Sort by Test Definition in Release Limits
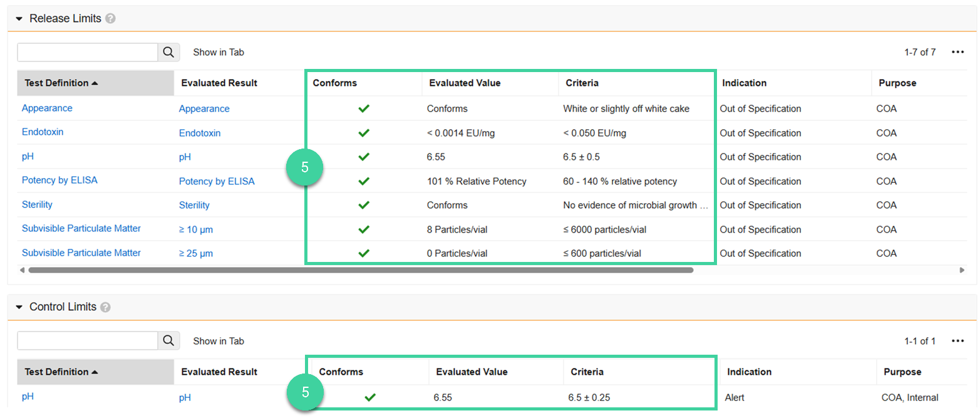Image resolution: width=980 pixels, height=418 pixels. point(61,83)
